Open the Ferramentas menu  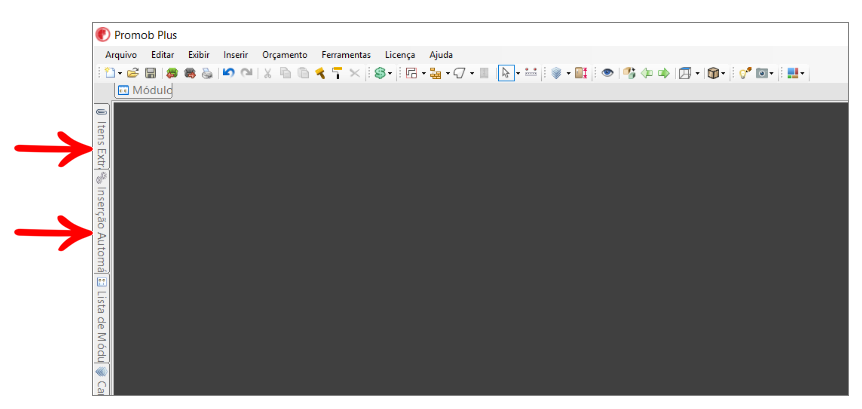(346, 55)
